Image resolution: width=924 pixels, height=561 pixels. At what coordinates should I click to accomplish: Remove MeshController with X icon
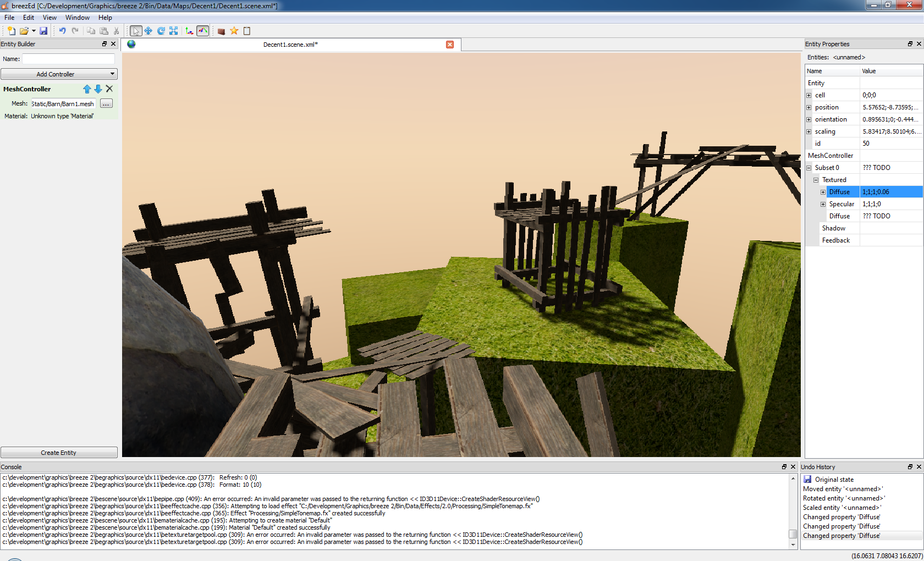[x=109, y=89]
